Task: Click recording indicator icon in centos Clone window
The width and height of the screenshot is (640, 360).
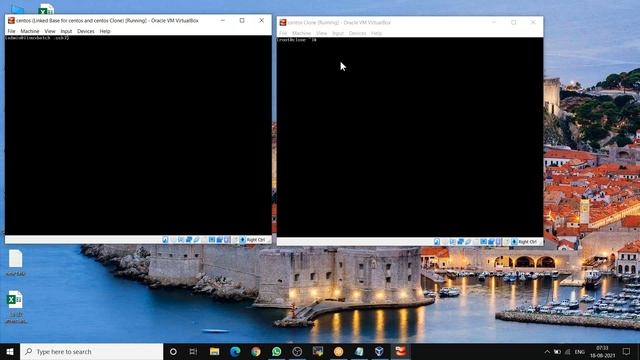Action: click(491, 242)
